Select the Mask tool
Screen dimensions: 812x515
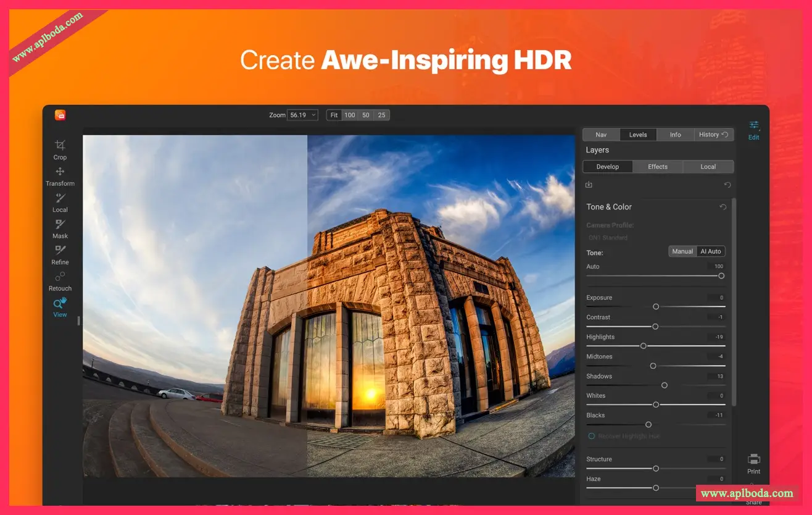pos(60,228)
